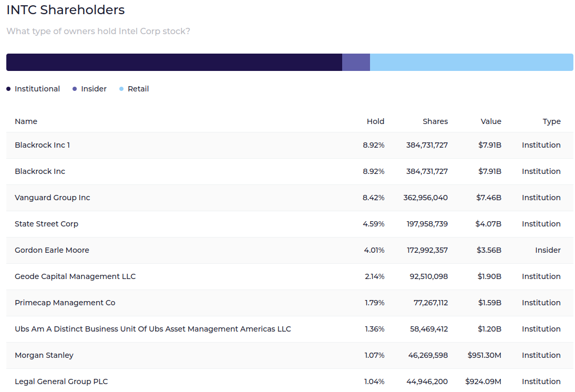
Task: Click the 2.14% hold value
Action: click(x=375, y=276)
